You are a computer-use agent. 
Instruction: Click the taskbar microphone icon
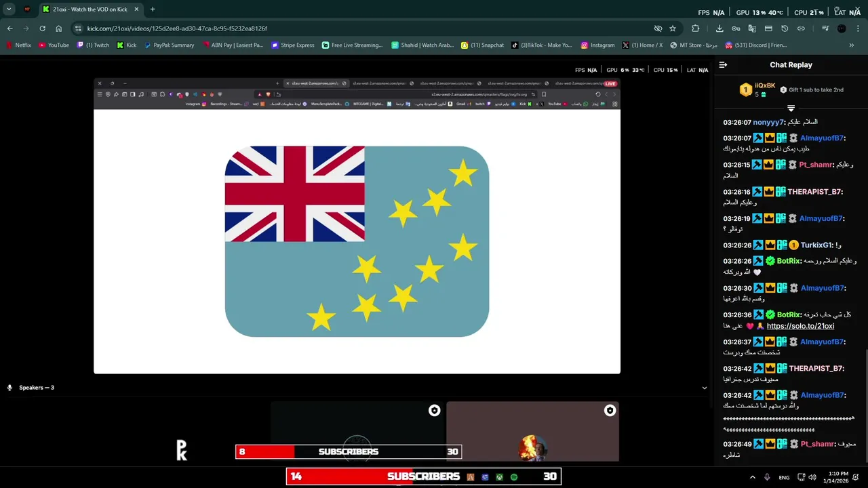767,477
